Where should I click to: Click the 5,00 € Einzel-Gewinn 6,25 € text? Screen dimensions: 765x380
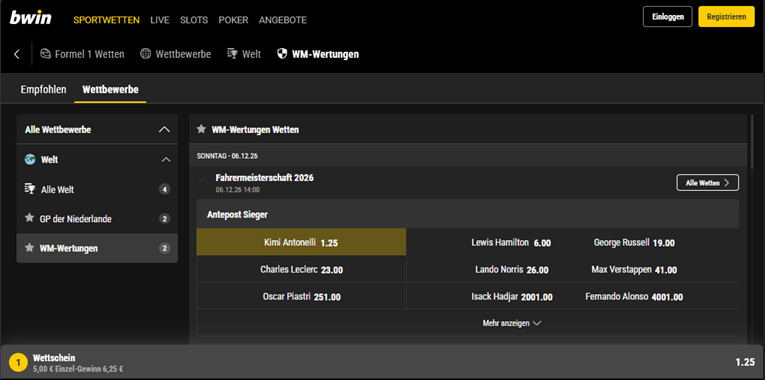[x=78, y=369]
